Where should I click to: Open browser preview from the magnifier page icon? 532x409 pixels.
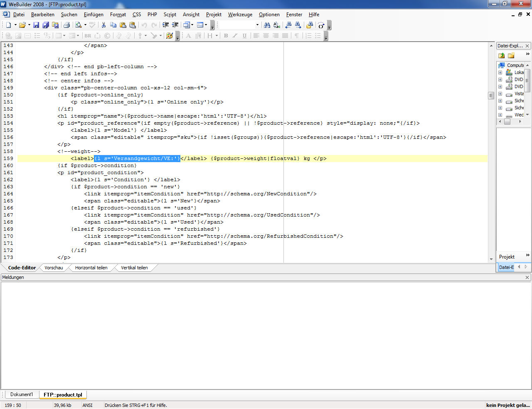pos(78,25)
